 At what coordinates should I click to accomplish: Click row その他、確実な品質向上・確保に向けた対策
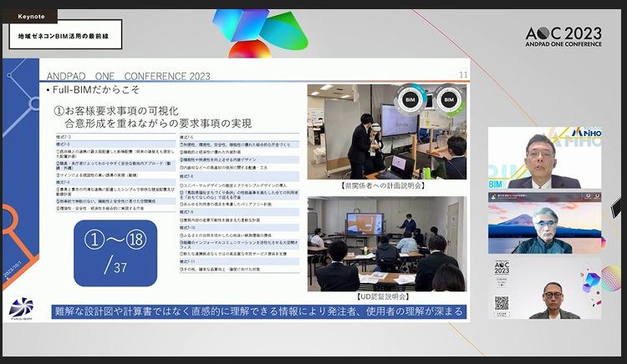click(x=239, y=270)
